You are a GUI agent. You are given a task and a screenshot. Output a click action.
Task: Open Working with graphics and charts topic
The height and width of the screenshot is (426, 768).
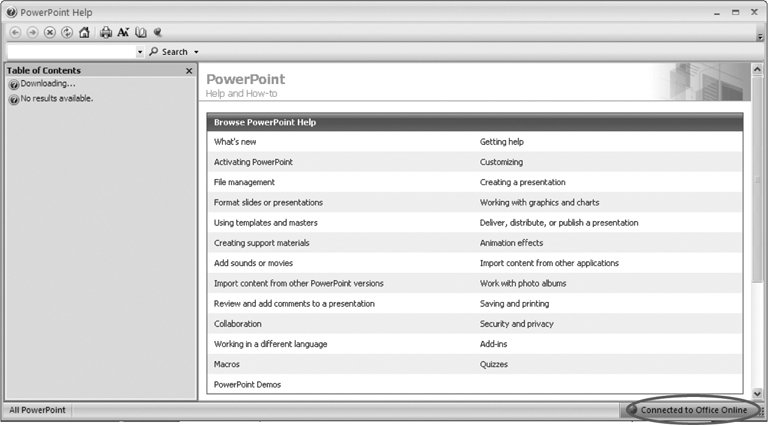click(x=539, y=202)
